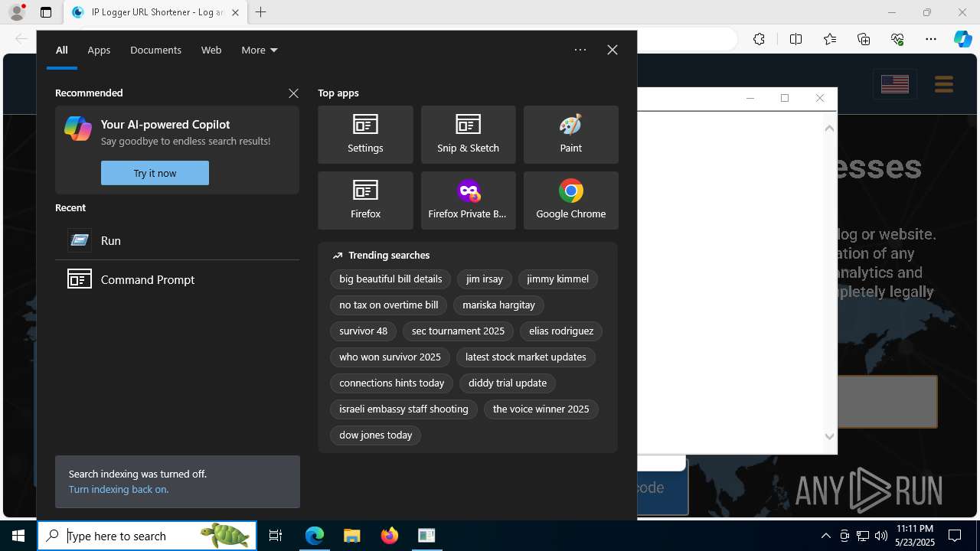Image resolution: width=980 pixels, height=551 pixels.
Task: Open Firefox Private Browsing tile
Action: pos(468,201)
